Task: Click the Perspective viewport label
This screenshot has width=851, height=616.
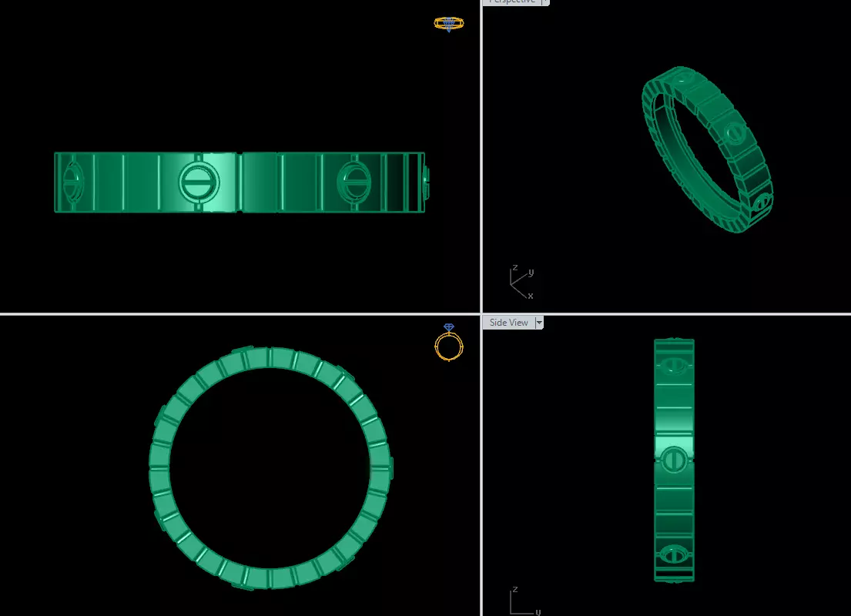Action: pyautogui.click(x=512, y=2)
